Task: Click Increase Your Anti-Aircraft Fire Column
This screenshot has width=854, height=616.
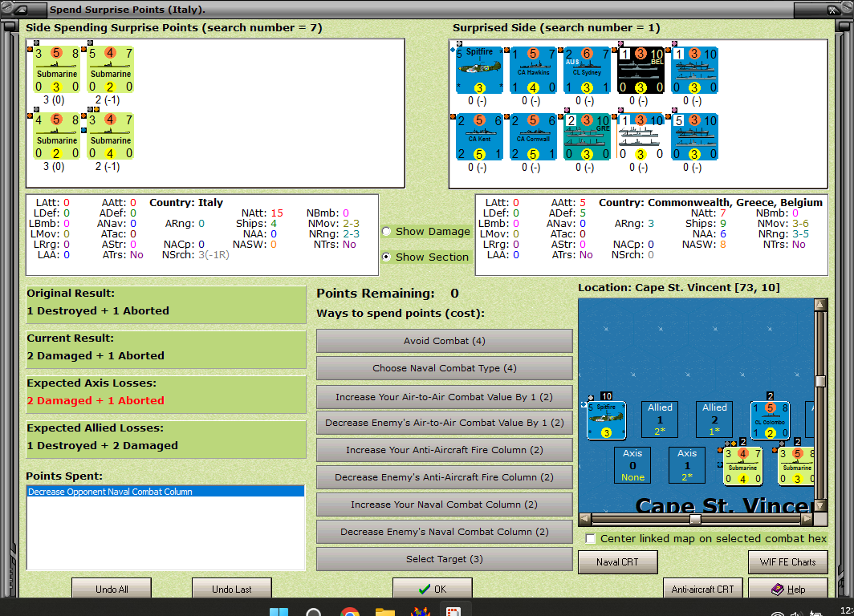Action: point(445,450)
